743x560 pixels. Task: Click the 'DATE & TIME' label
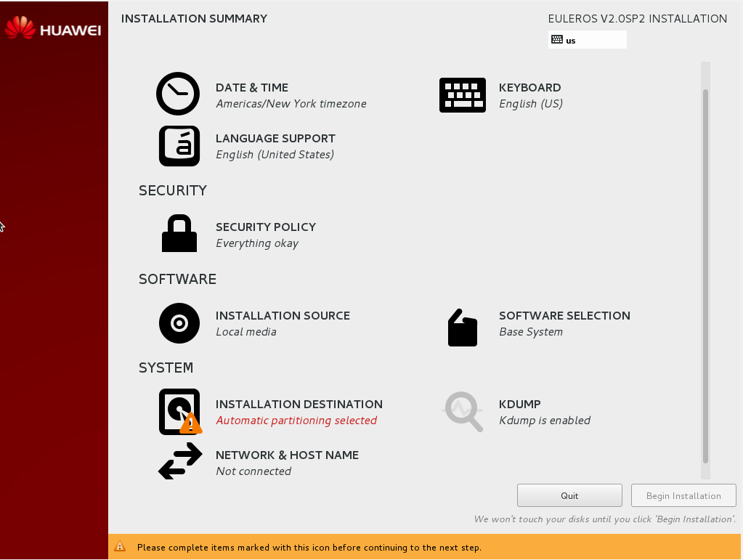(251, 87)
